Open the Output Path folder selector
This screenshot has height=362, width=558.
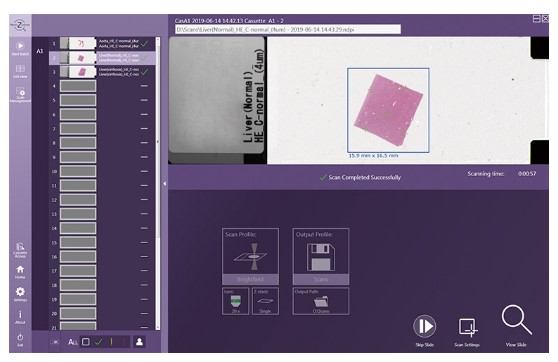pos(321,301)
